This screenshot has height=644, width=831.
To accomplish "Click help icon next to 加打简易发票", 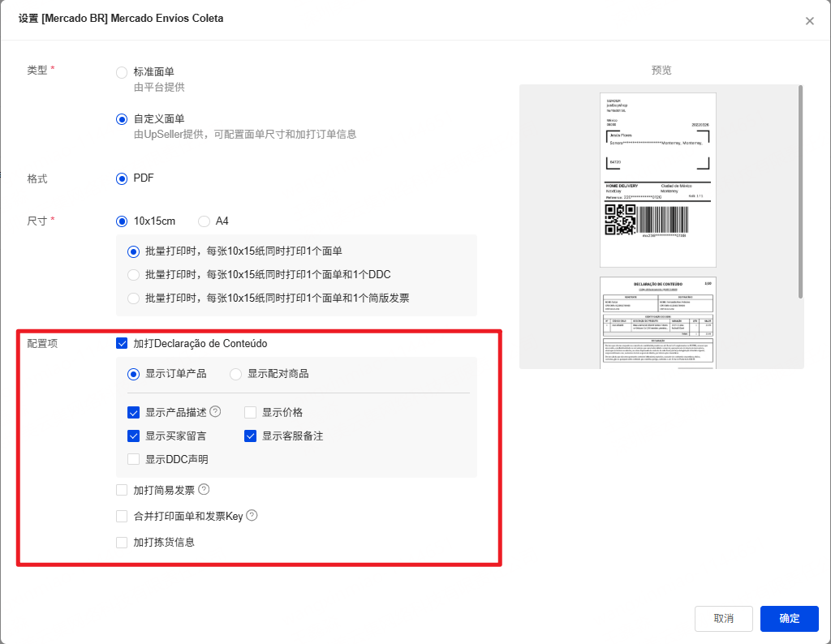I will [x=204, y=490].
